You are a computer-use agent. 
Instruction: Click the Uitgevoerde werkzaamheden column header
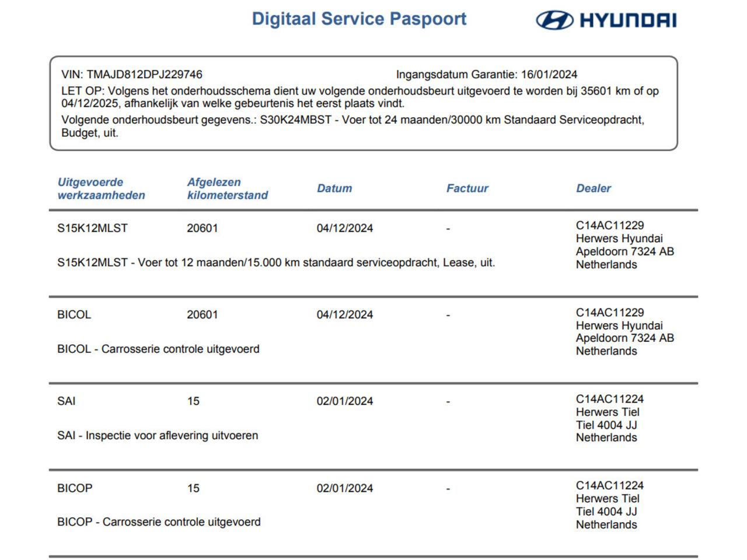tap(101, 188)
